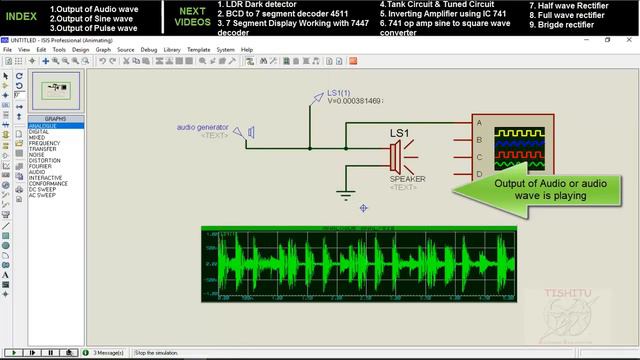Select the 2D box graphics tool
This screenshot has height=360, width=640.
click(x=5, y=236)
